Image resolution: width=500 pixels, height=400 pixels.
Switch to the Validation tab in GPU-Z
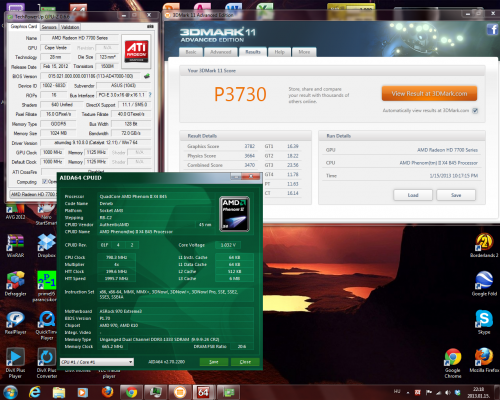pyautogui.click(x=70, y=27)
